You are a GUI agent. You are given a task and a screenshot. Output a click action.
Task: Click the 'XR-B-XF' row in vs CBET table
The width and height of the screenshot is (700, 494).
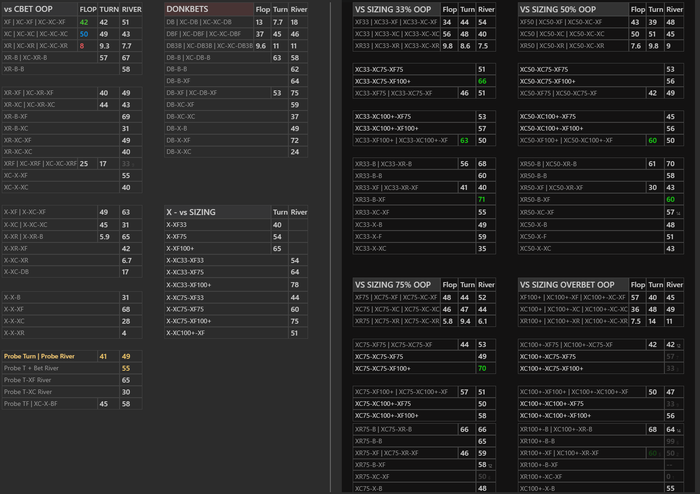pos(72,116)
